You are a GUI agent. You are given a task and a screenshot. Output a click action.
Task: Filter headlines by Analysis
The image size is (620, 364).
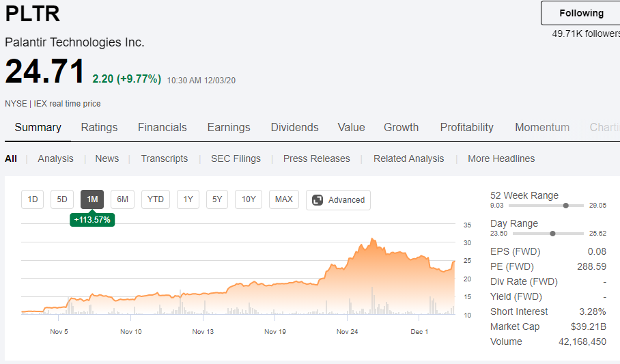(x=56, y=158)
